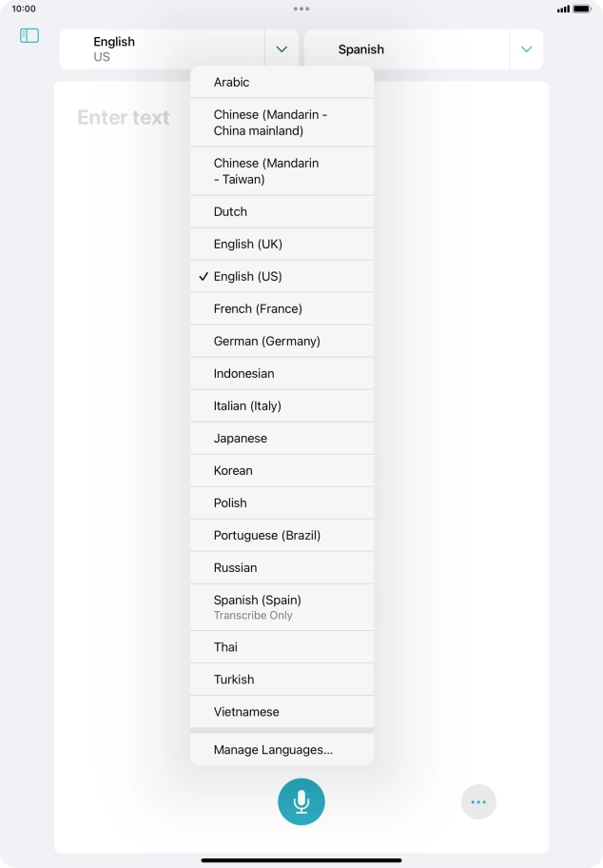This screenshot has height=868, width=603.
Task: Open Manage Languages...
Action: (x=282, y=750)
